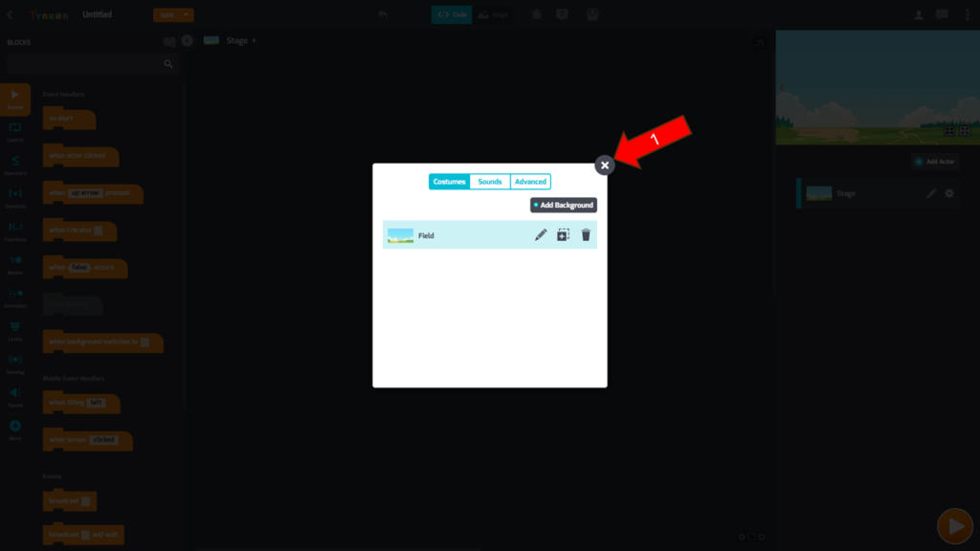Select the Field background thumbnail
Viewport: 980px width, 551px height.
coord(400,235)
